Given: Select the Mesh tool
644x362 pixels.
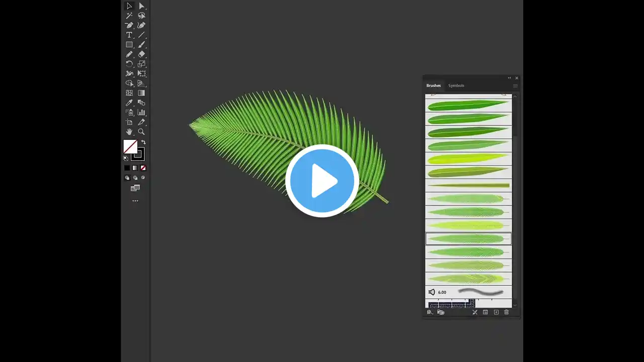Looking at the screenshot, I should [129, 93].
